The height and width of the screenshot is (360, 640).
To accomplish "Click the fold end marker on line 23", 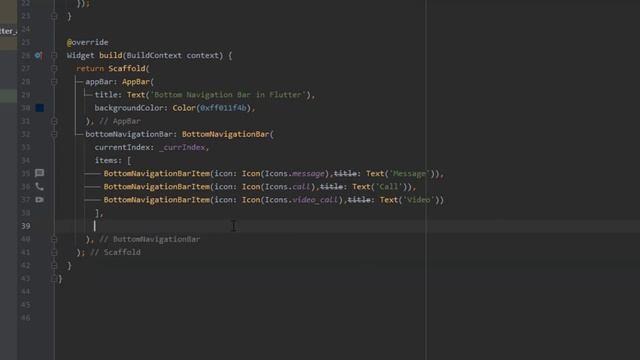I will click(54, 16).
